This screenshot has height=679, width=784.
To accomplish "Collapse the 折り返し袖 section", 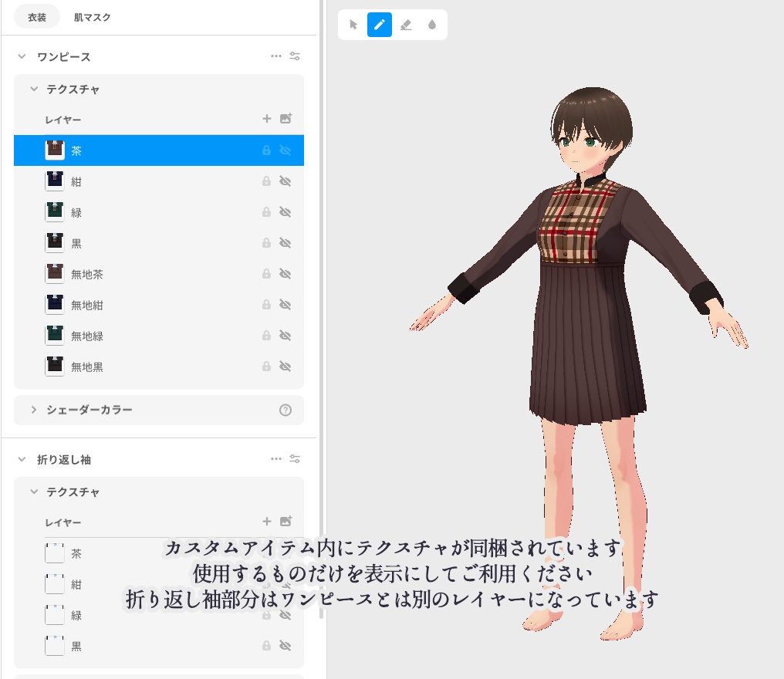I will 21,458.
